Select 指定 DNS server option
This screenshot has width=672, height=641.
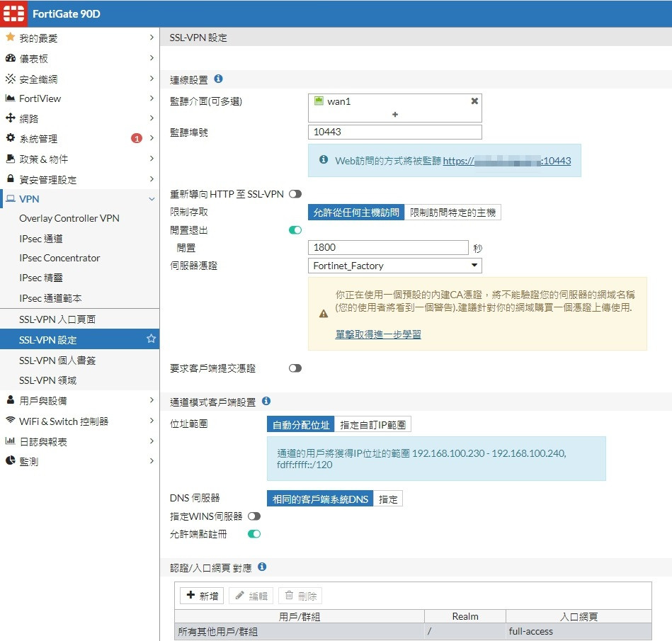(388, 499)
